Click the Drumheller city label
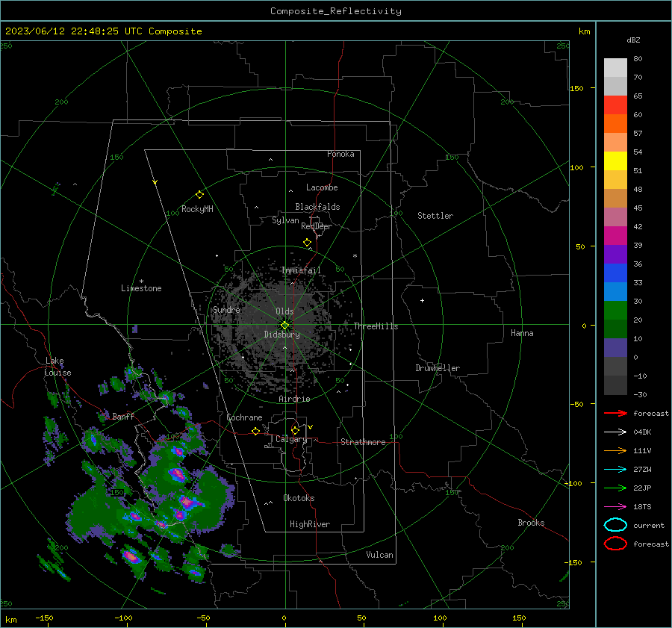 click(x=438, y=368)
